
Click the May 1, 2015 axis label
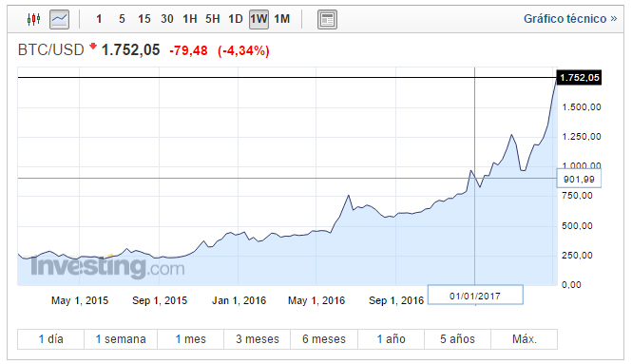80,300
